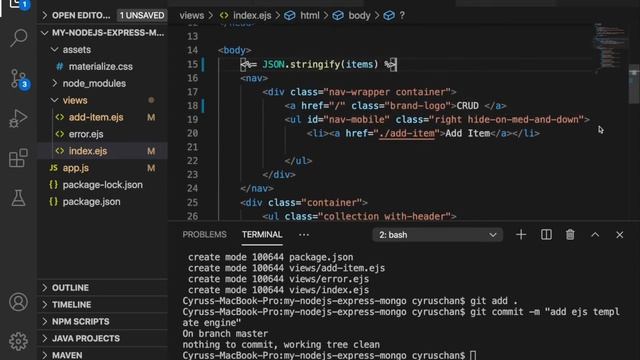Select index.ejs in explorer

coord(103,151)
